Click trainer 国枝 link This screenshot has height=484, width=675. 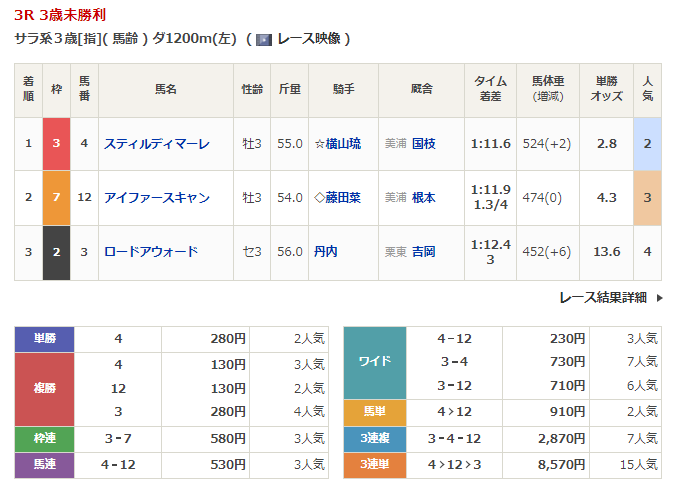pyautogui.click(x=423, y=144)
